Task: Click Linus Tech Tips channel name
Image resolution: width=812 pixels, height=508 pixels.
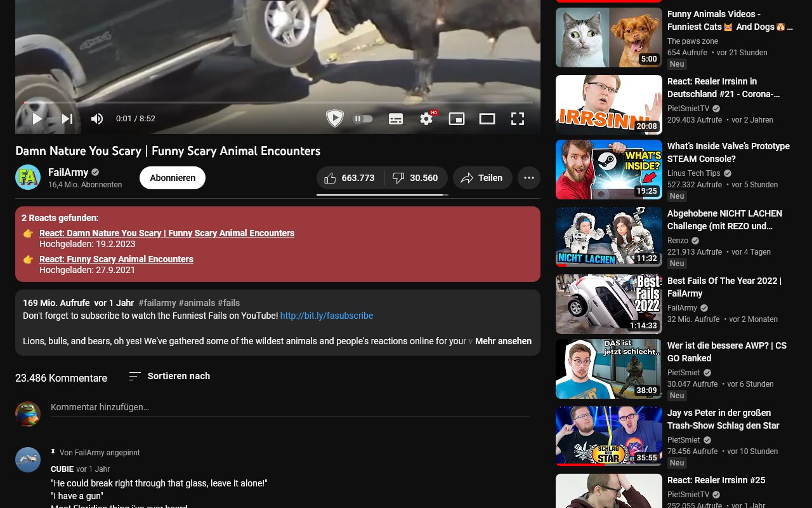Action: pos(693,173)
